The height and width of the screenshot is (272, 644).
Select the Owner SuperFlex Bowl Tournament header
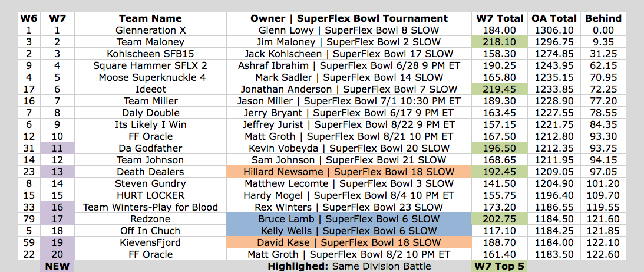tap(349, 18)
